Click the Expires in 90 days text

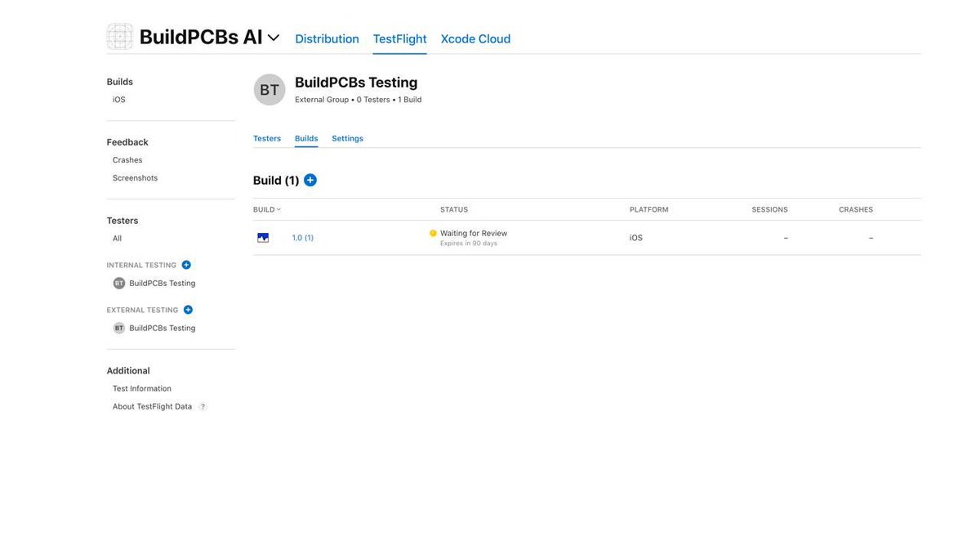coord(469,244)
